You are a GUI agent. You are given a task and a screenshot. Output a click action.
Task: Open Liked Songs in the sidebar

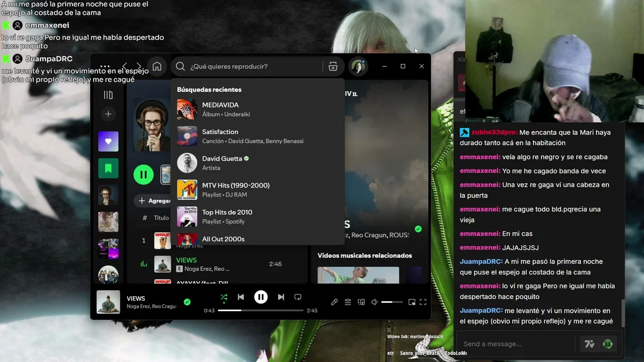[x=108, y=142]
